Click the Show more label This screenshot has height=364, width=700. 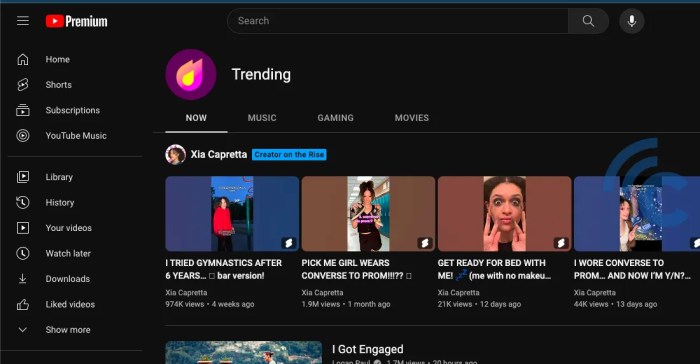pos(68,330)
